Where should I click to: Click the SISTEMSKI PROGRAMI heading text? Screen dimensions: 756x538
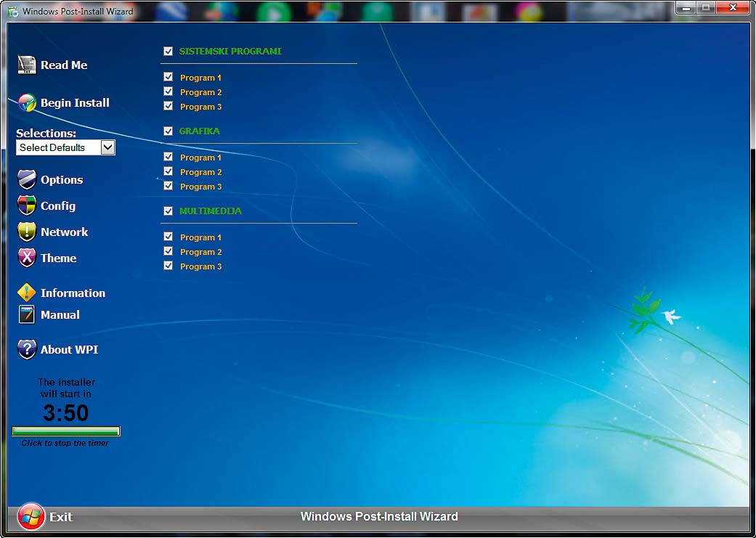point(230,51)
